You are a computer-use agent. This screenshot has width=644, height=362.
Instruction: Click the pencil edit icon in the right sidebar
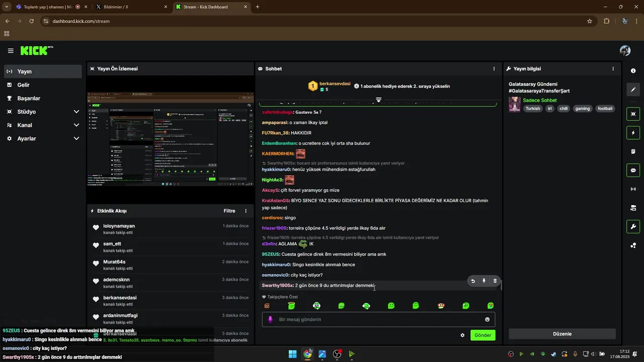tap(633, 89)
